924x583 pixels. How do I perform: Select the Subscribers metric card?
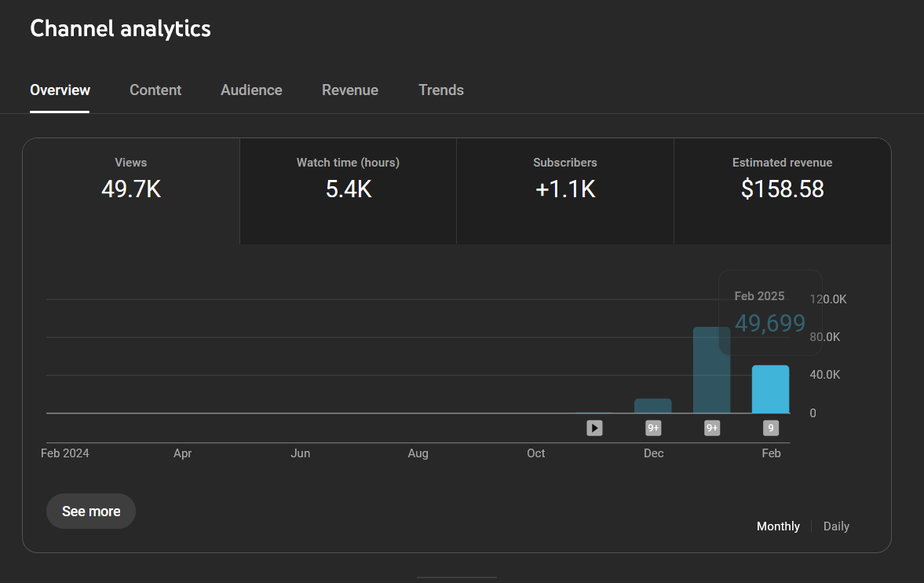tap(564, 178)
